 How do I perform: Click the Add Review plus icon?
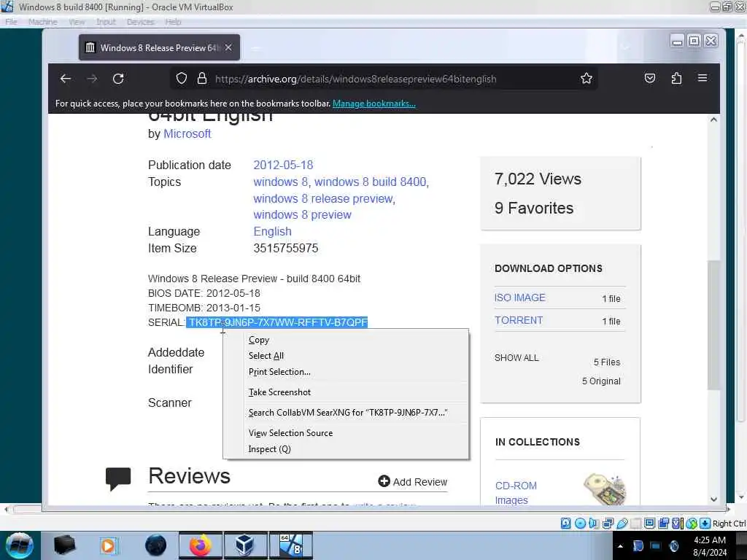pyautogui.click(x=384, y=481)
